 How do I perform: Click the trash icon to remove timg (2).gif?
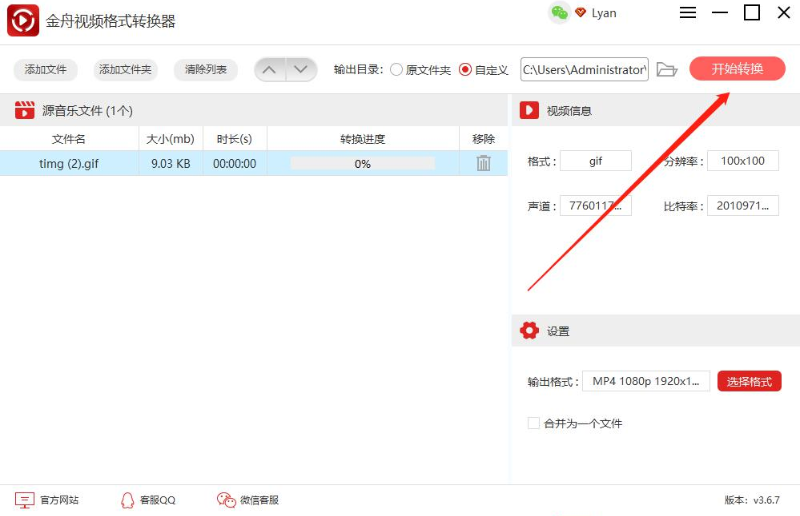483,163
